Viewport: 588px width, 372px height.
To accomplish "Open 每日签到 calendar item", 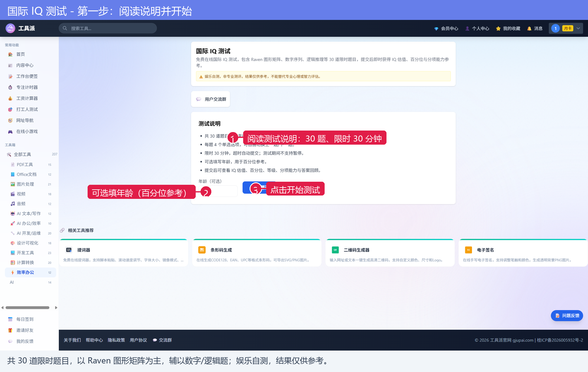I will (x=29, y=319).
